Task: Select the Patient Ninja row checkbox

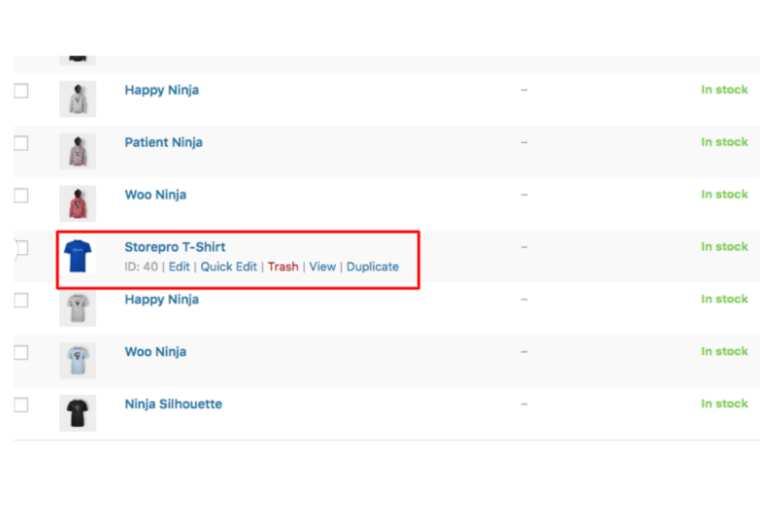Action: (x=21, y=143)
